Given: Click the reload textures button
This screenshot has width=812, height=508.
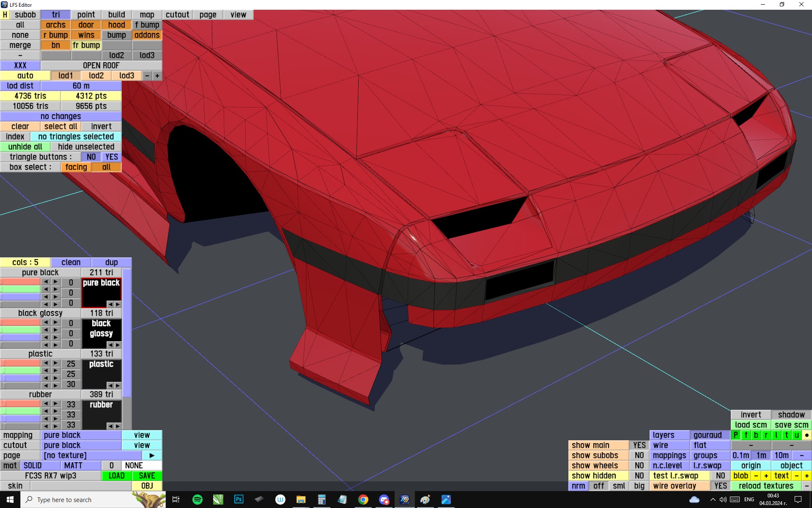Looking at the screenshot, I should coord(765,486).
